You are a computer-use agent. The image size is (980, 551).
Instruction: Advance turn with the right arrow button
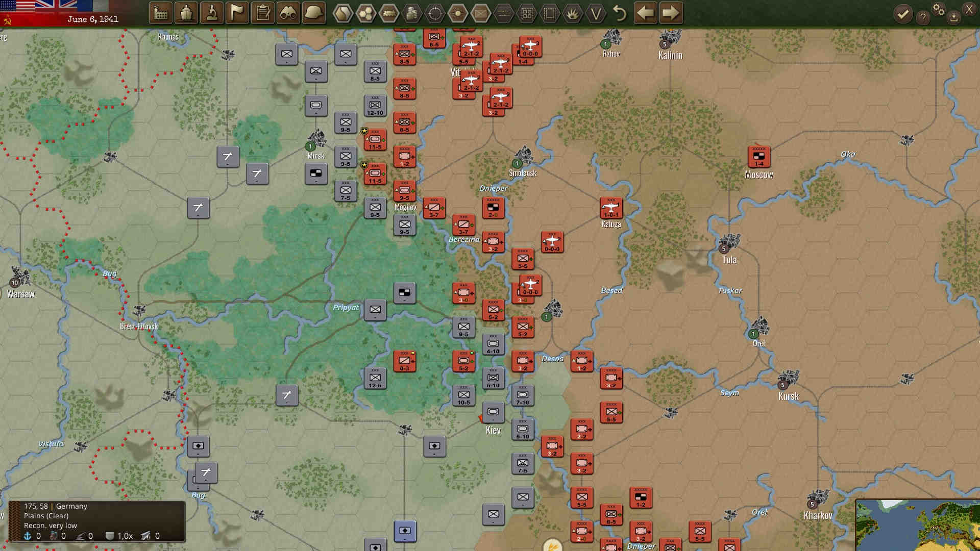coord(670,13)
